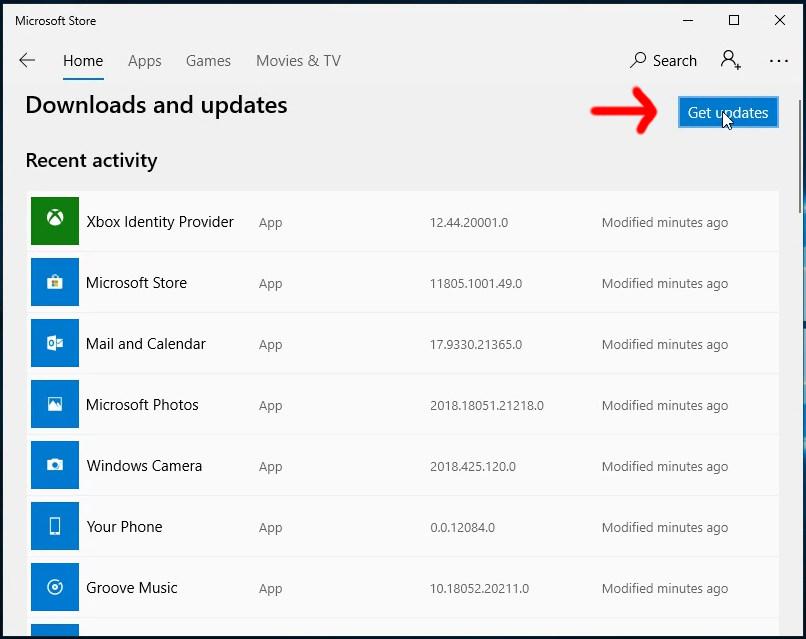Open the account sign-in person icon
Viewport: 806px width, 639px height.
(730, 61)
